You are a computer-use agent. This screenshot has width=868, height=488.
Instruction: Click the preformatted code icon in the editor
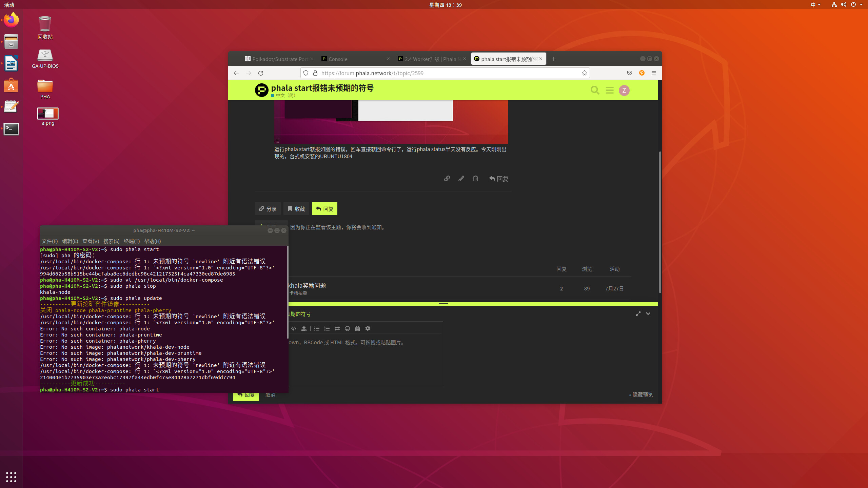tap(294, 328)
